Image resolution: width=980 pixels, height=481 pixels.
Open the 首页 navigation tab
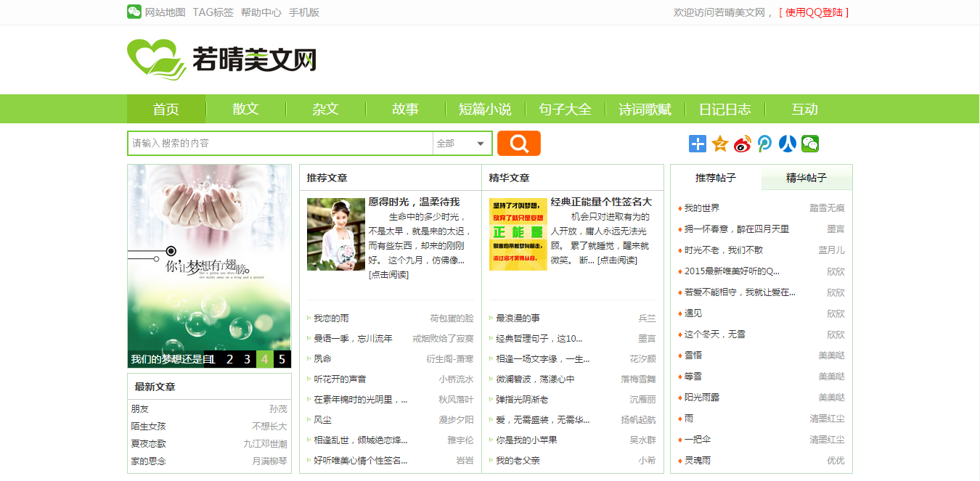(166, 109)
